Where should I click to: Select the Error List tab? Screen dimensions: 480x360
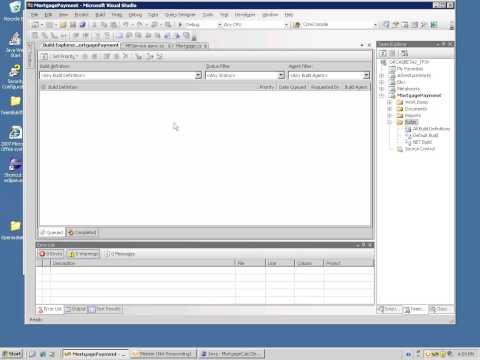50,309
